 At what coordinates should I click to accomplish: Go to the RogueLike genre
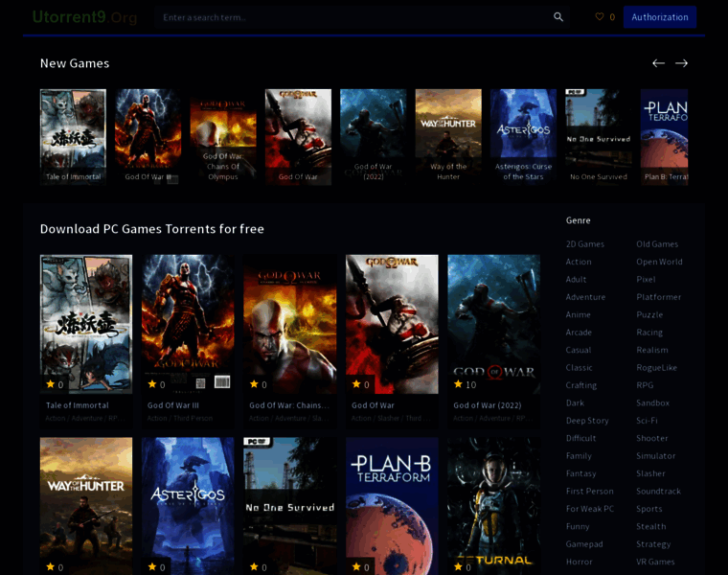click(x=656, y=367)
